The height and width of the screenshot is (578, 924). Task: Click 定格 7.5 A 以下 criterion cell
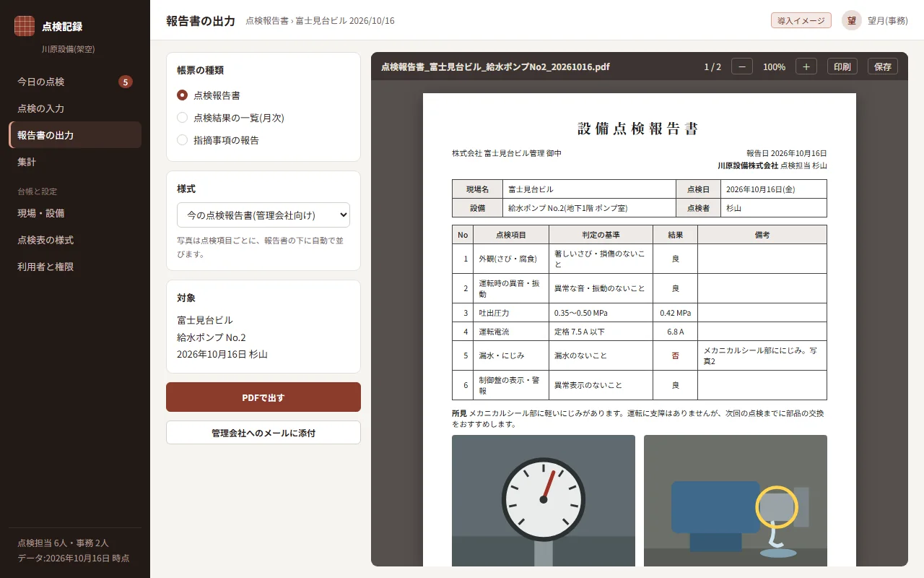tap(601, 332)
